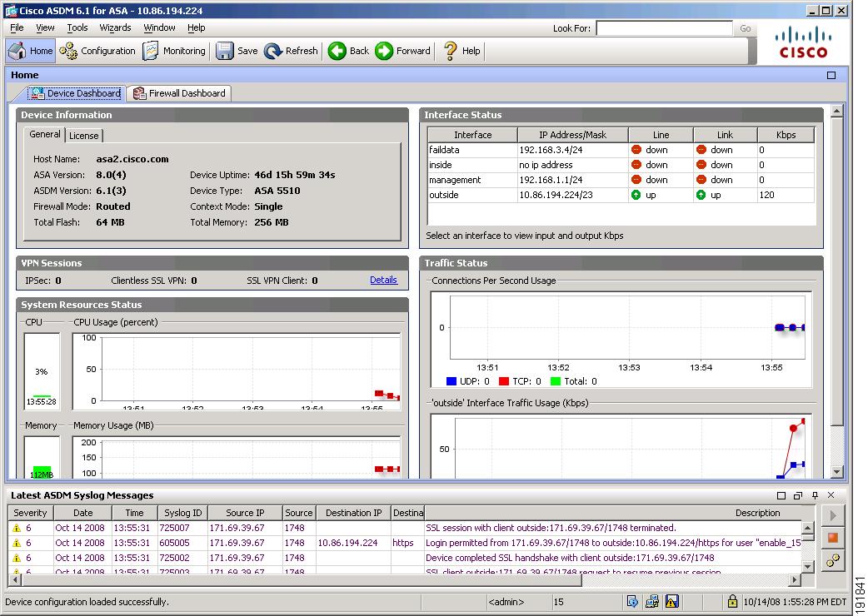Click the up arrow of the dashboard vertical scrollbar
868x616 pixels.
coord(837,111)
